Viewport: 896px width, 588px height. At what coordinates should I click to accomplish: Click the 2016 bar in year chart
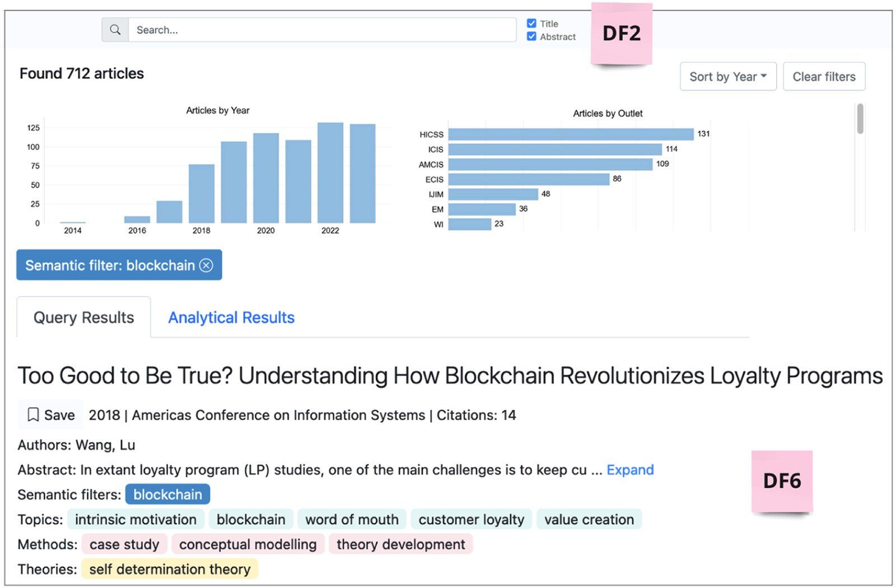[137, 220]
